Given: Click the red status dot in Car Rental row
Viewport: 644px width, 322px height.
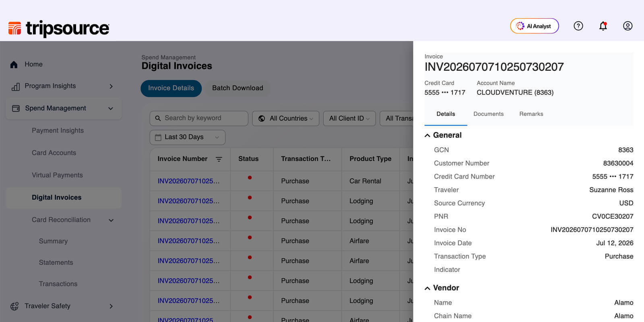Looking at the screenshot, I should (250, 178).
